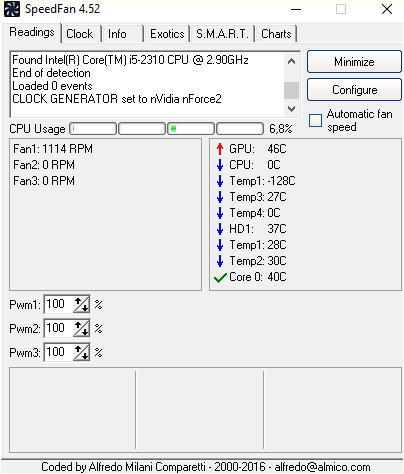
Task: Click the third CPU usage bar
Action: [191, 129]
